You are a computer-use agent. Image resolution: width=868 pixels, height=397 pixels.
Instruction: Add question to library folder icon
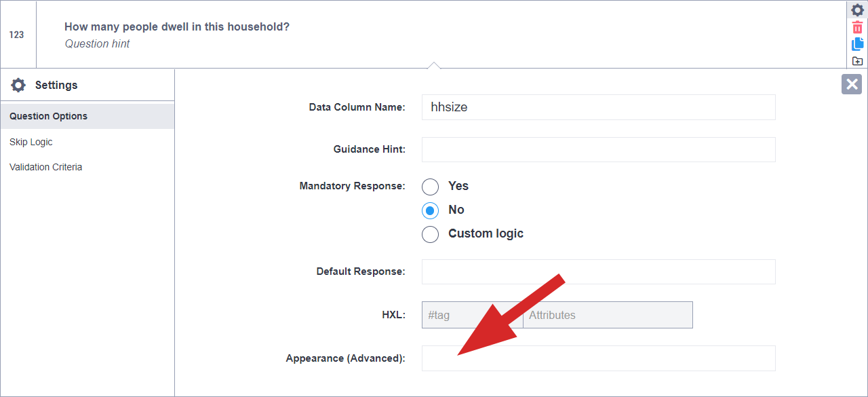point(857,61)
